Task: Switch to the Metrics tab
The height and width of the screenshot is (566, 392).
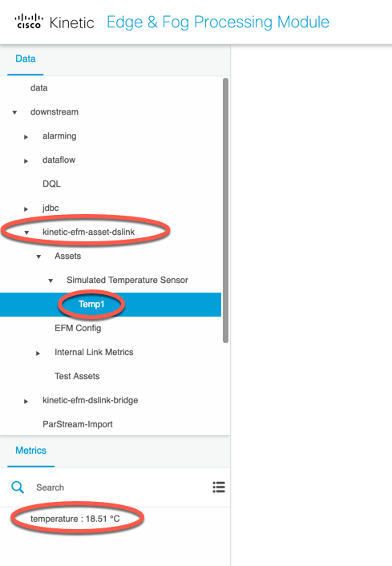Action: [30, 451]
